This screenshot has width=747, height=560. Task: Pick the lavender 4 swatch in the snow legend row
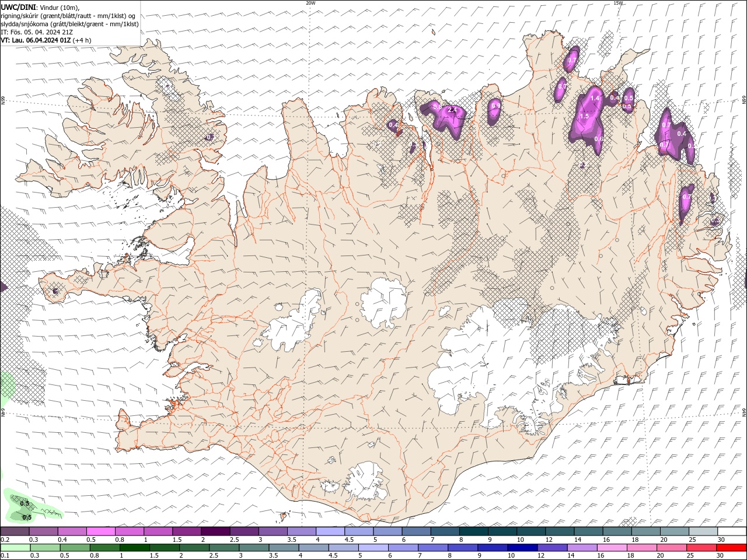[x=330, y=531]
